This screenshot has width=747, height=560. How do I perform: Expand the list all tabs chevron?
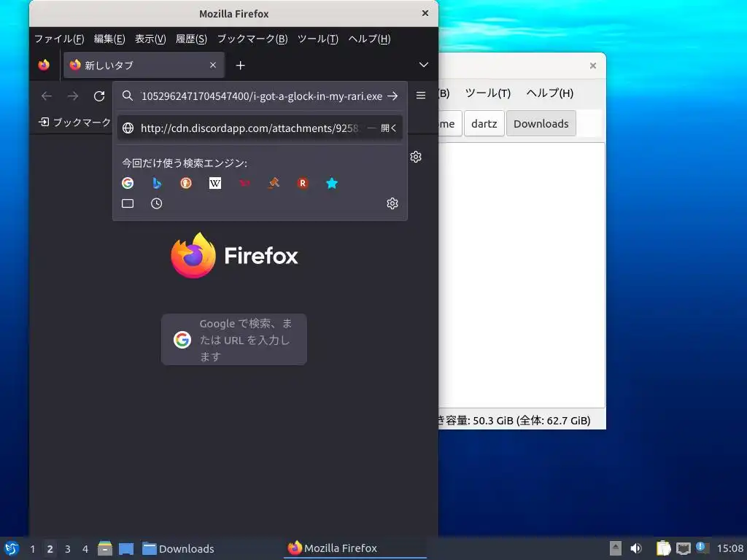point(424,65)
